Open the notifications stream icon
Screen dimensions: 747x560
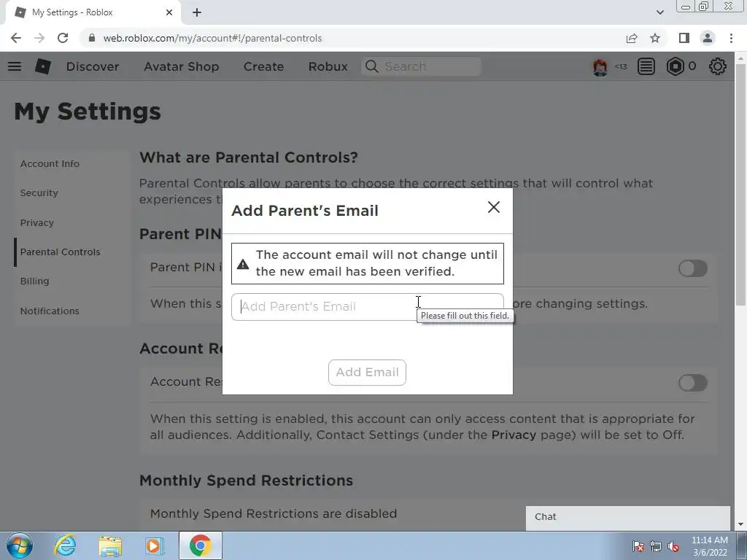tap(646, 66)
